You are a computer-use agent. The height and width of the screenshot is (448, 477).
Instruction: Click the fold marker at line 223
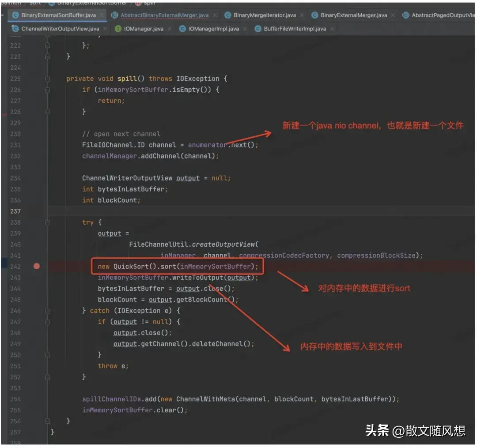click(48, 56)
